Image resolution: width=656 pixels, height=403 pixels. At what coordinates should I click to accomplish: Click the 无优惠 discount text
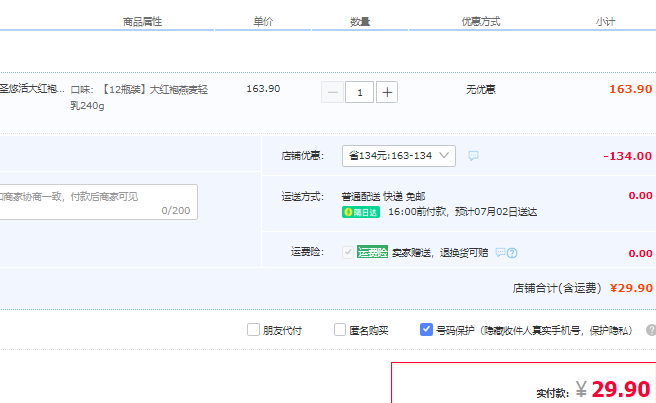481,90
